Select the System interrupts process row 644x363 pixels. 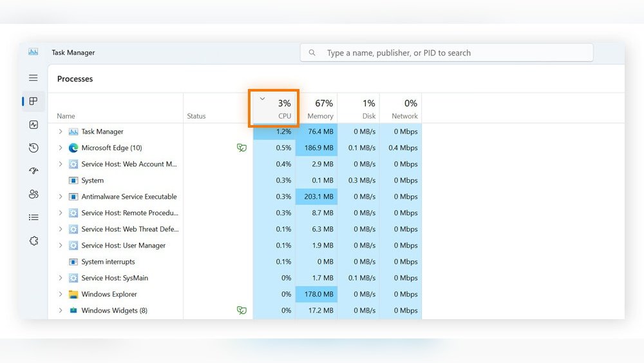click(x=108, y=262)
